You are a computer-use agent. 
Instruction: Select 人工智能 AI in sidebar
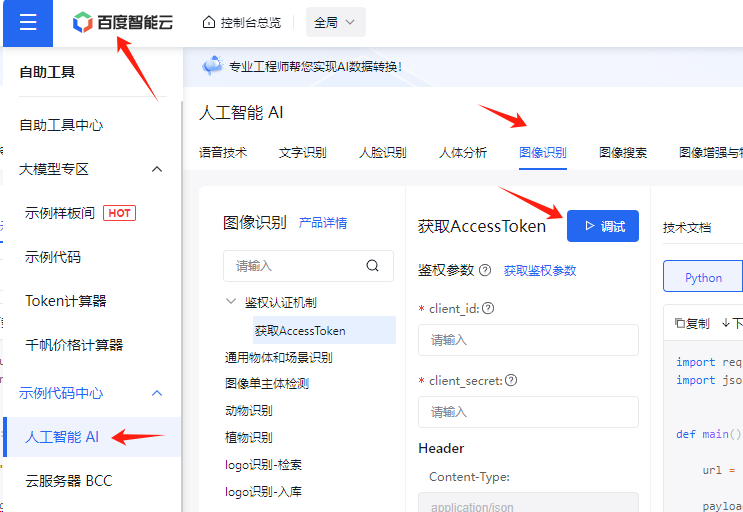(x=92, y=437)
